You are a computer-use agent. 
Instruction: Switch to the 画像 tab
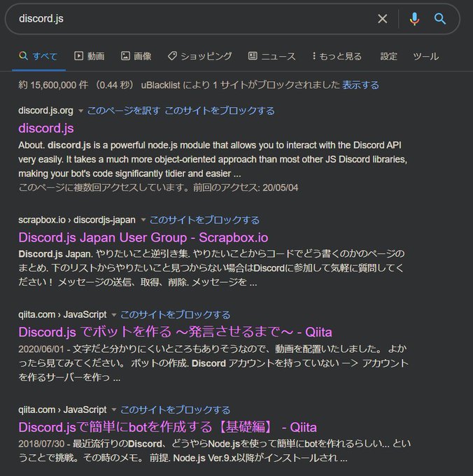(136, 56)
